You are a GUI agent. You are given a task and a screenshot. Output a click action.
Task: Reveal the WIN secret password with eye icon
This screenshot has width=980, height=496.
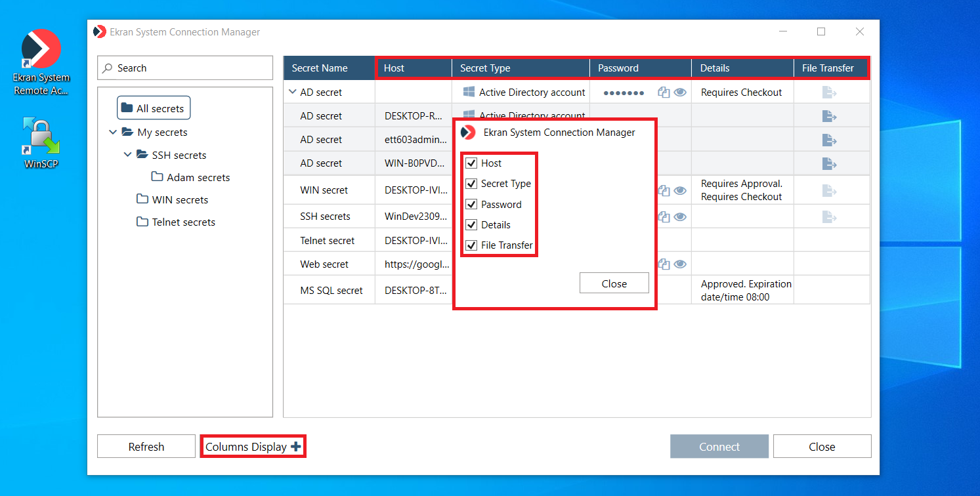pos(680,190)
